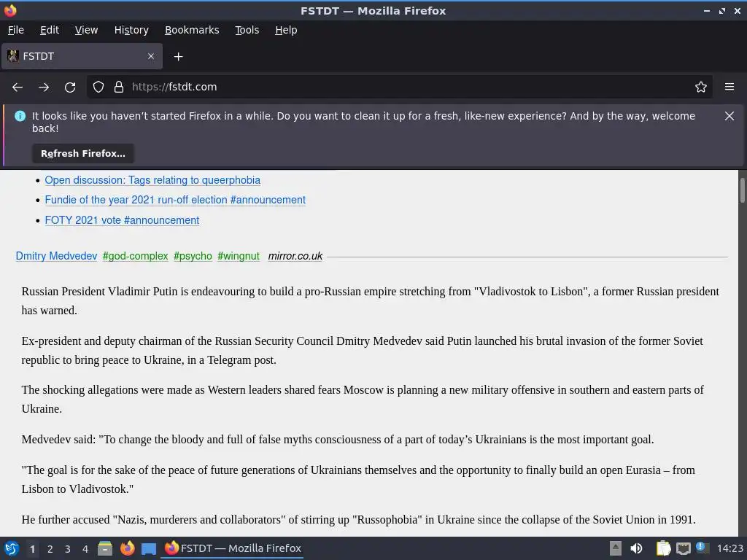747x560 pixels.
Task: Open discussion on queerphobia tags link
Action: click(x=152, y=180)
